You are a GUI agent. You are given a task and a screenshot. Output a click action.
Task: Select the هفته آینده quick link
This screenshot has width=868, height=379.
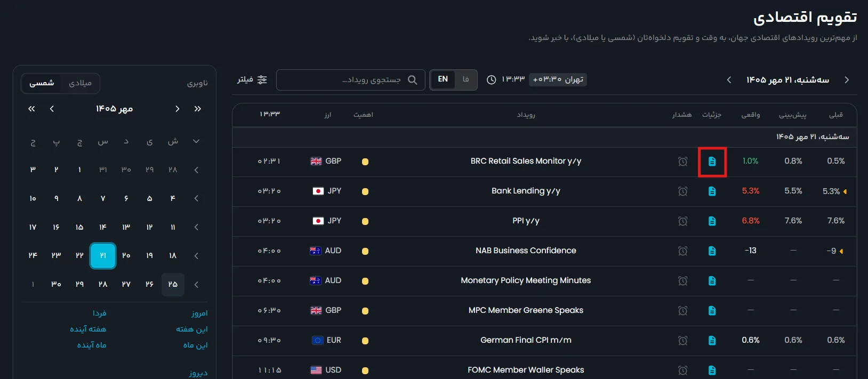88,329
